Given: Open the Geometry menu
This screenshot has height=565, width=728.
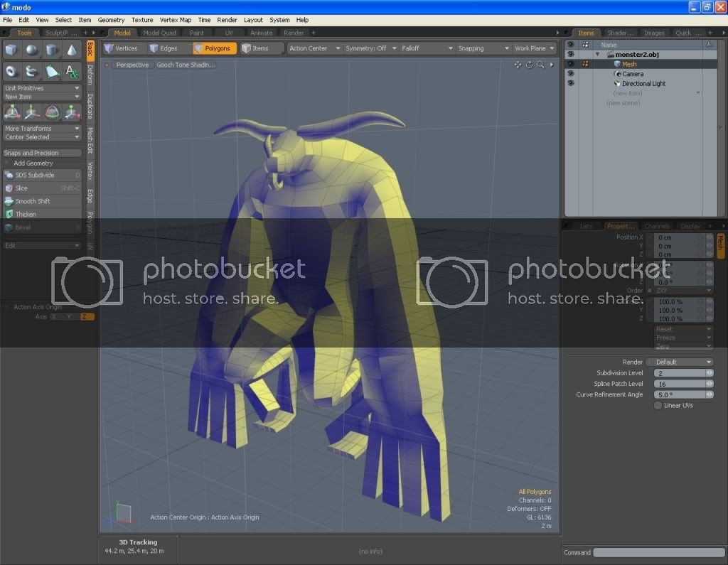Looking at the screenshot, I should coord(111,20).
